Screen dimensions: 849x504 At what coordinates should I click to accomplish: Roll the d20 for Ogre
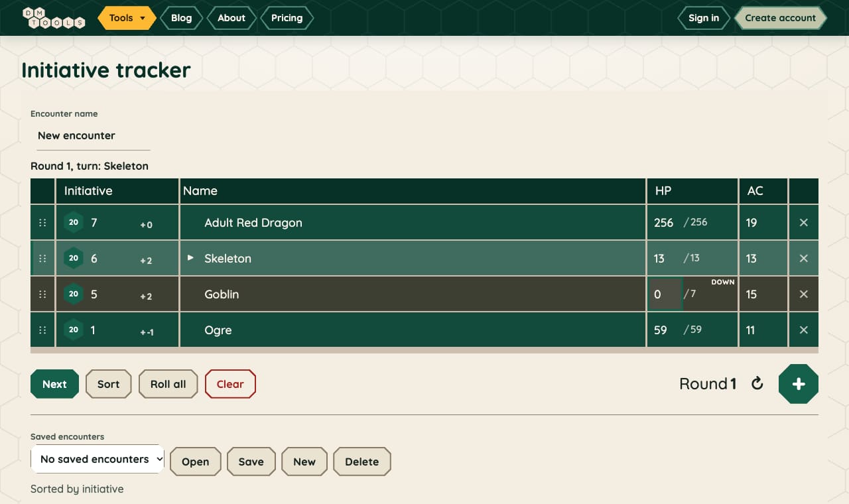click(x=74, y=330)
